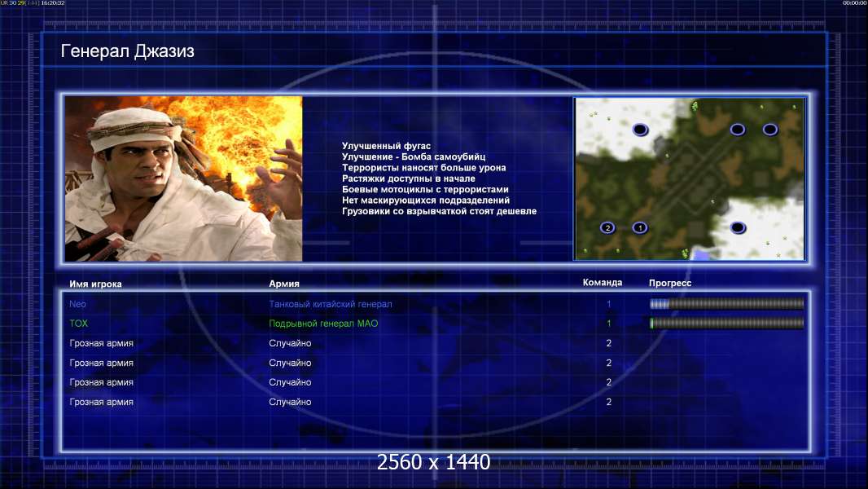Click the 'Армия' column header

[x=284, y=284]
